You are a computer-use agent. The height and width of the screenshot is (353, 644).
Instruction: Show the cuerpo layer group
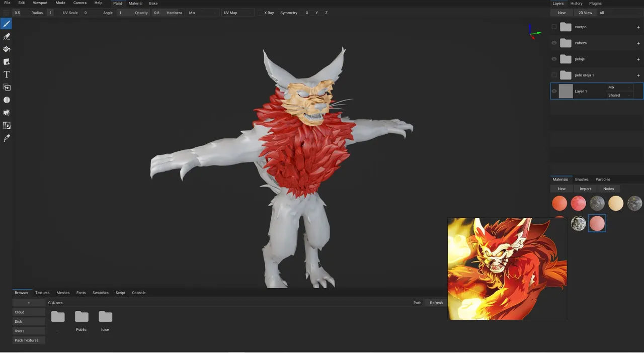[554, 27]
